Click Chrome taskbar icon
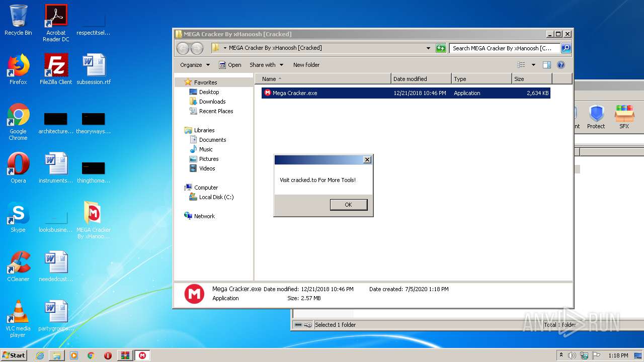Screen dimensions: 644x362 click(91, 355)
